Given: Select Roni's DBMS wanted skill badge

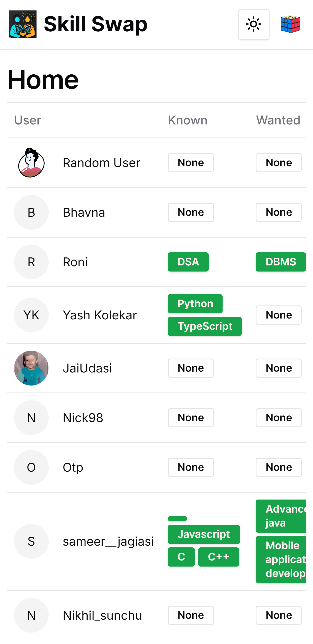Looking at the screenshot, I should (281, 262).
